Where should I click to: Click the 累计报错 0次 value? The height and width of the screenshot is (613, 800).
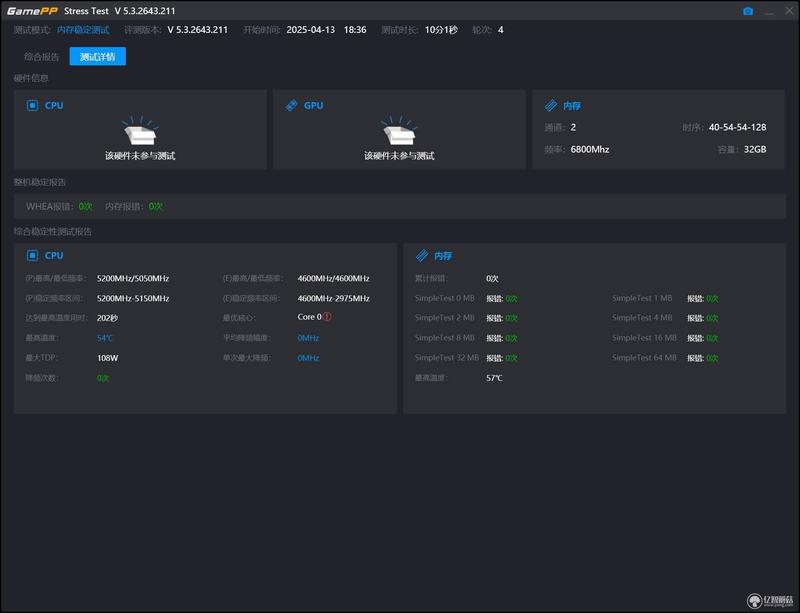coord(492,278)
